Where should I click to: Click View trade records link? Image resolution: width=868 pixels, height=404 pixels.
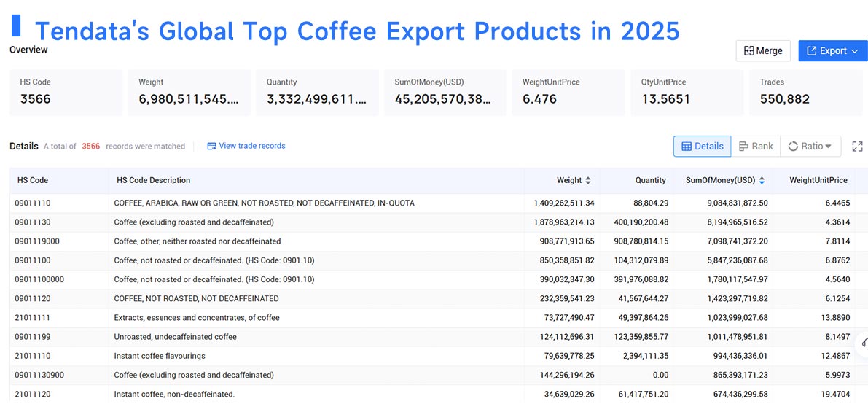[252, 146]
